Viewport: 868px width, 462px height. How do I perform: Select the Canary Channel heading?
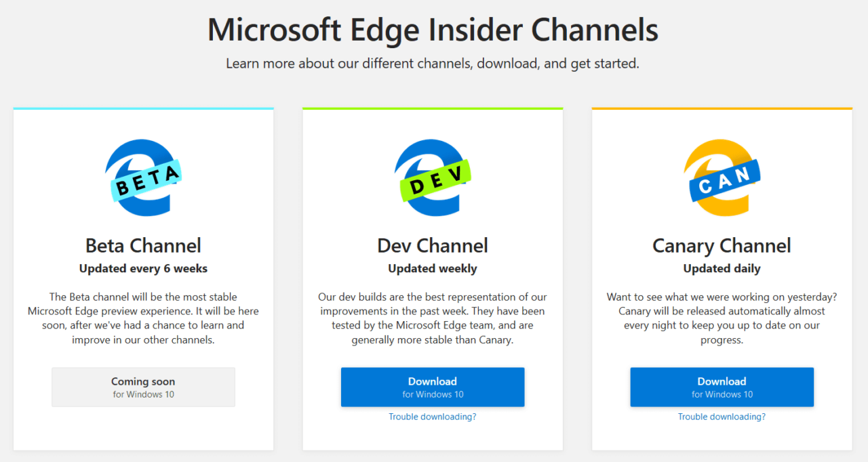coord(722,245)
